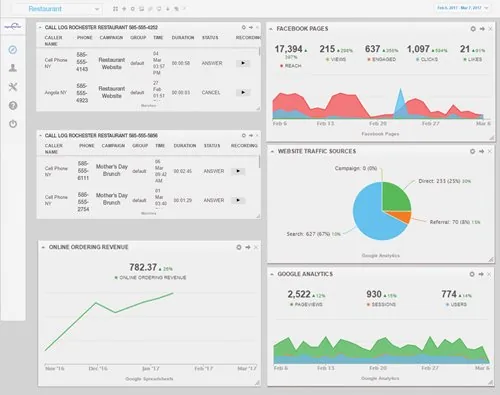Open settings gear of Call Log 585-555-5856 widget
Image resolution: width=500 pixels, height=395 pixels.
pyautogui.click(x=244, y=135)
